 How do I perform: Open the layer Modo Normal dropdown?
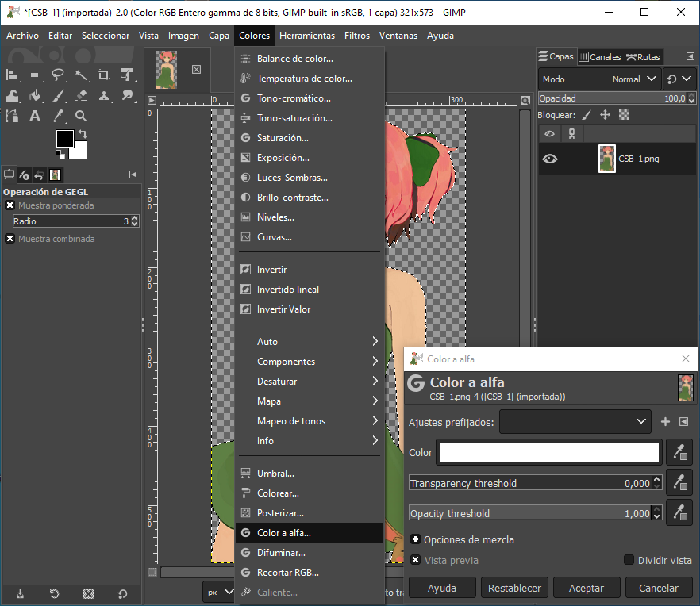[599, 79]
